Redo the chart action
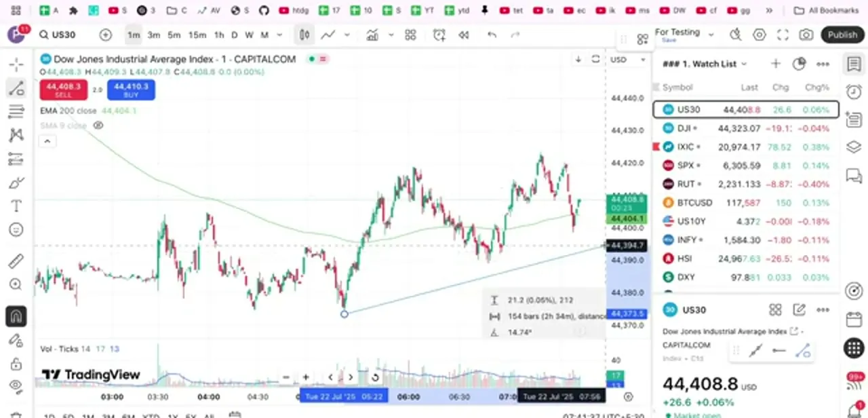The image size is (868, 418). (x=515, y=35)
